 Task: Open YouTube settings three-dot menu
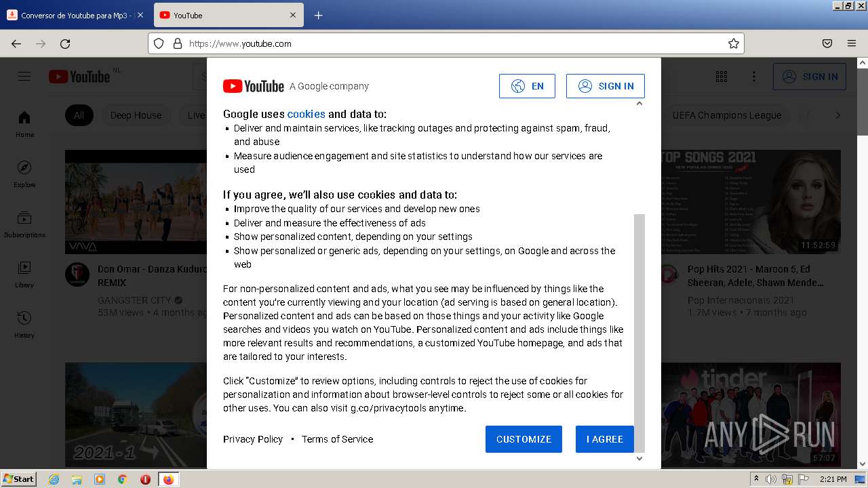point(754,77)
